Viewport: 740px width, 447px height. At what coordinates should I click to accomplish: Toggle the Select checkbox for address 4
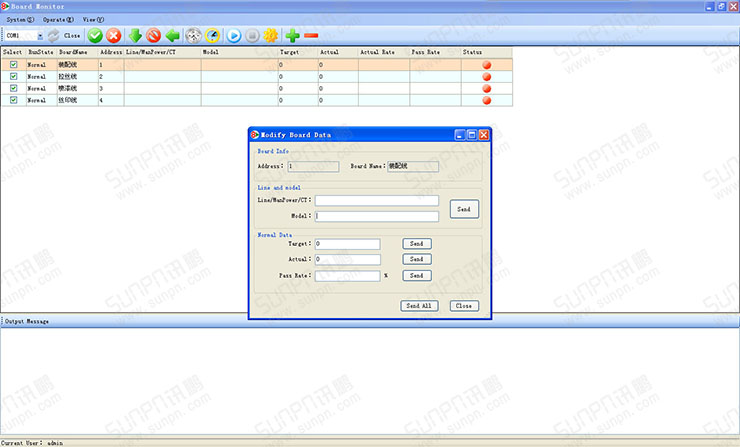coord(13,100)
